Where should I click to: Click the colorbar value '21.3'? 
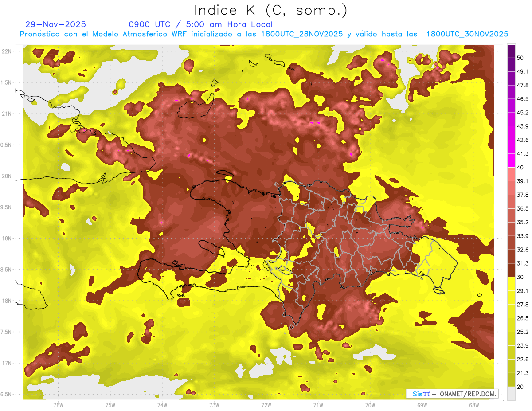pyautogui.click(x=523, y=373)
